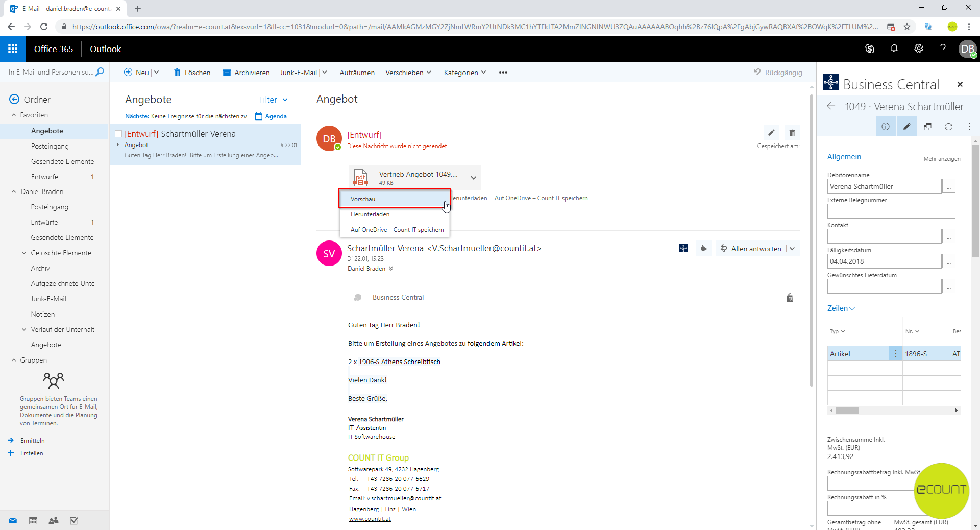Open the Artikel row options menu
The image size is (980, 530).
click(895, 353)
